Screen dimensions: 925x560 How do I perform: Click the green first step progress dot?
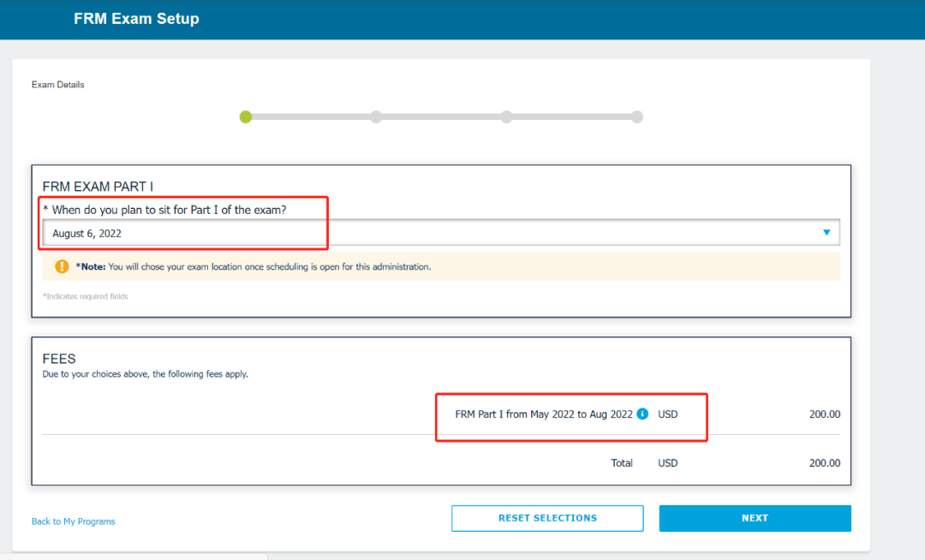[246, 117]
